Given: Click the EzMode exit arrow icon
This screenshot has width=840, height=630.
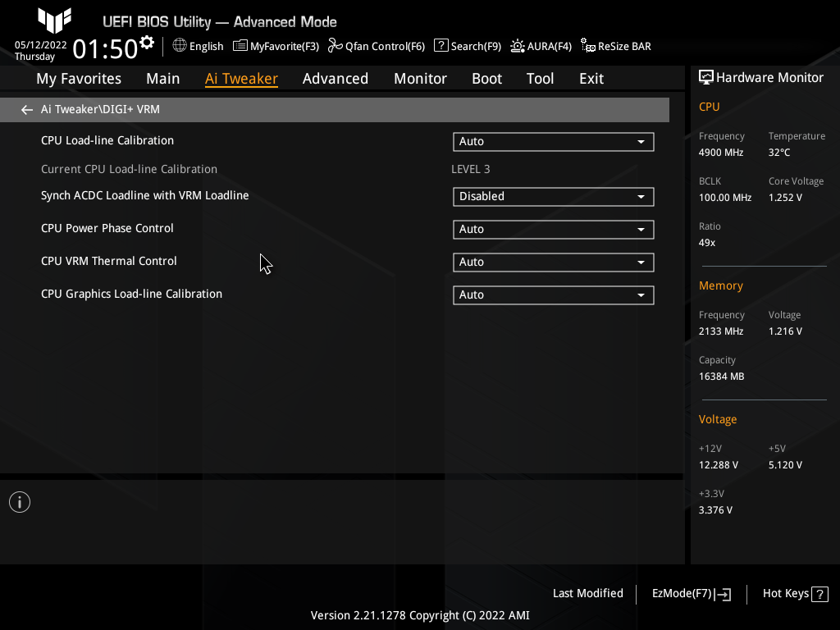Looking at the screenshot, I should tap(723, 594).
